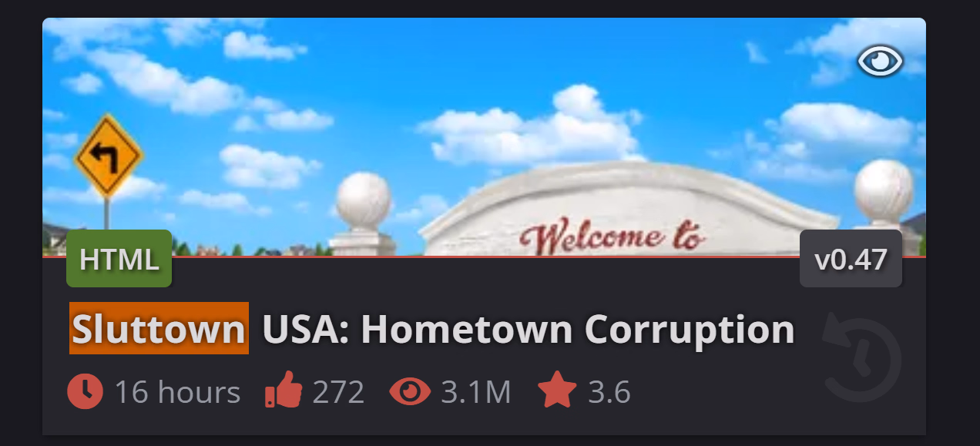Screen dimensions: 980x446
Task: Click the faded history clock-arrow icon
Action: coord(859,357)
